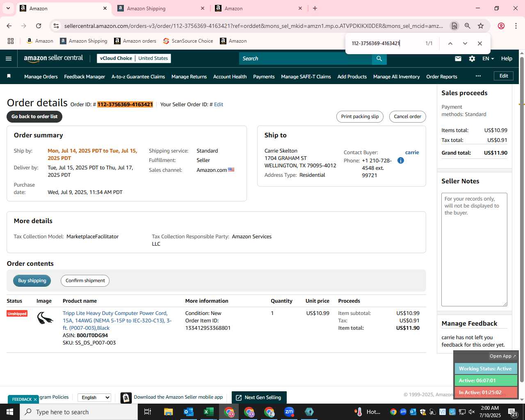Click the Windows Start button
Image resolution: width=525 pixels, height=420 pixels.
pyautogui.click(x=10, y=412)
